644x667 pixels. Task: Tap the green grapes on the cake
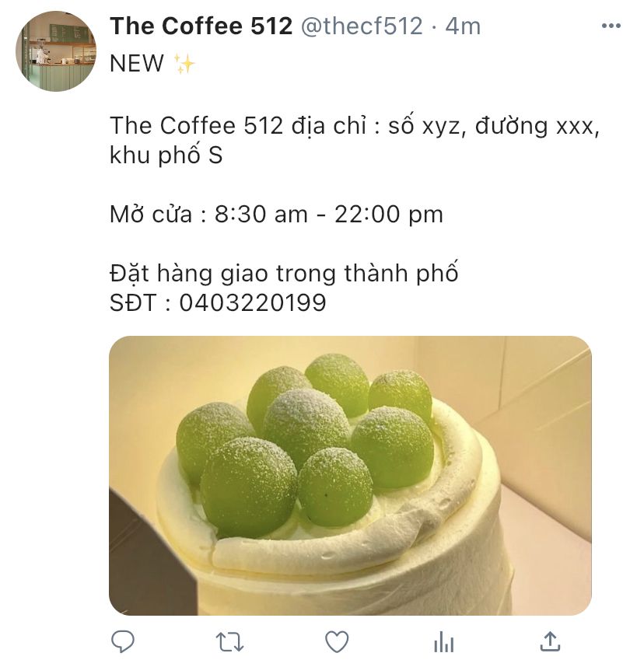coord(305,442)
